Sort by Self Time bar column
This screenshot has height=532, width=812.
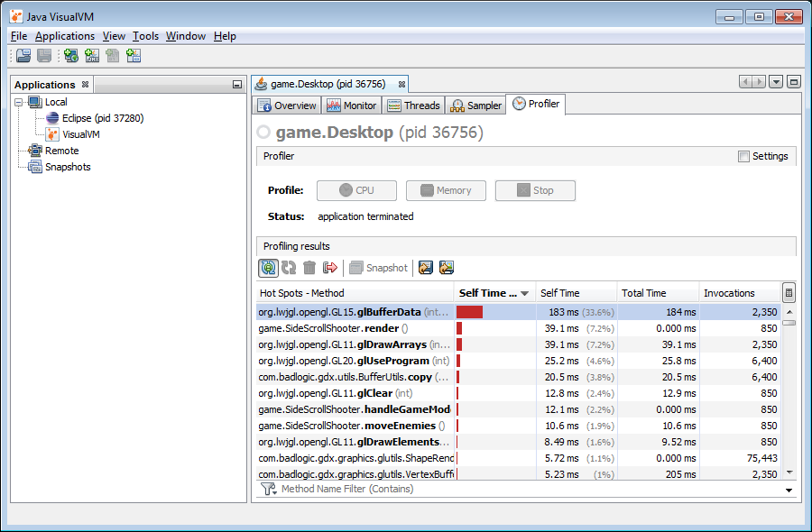pos(494,293)
